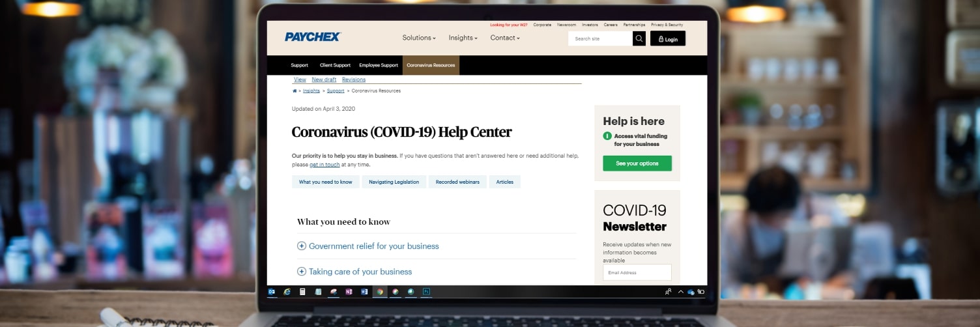Viewport: 980px width, 327px height.
Task: Click the COVID-19 Newsletter heading
Action: [635, 218]
